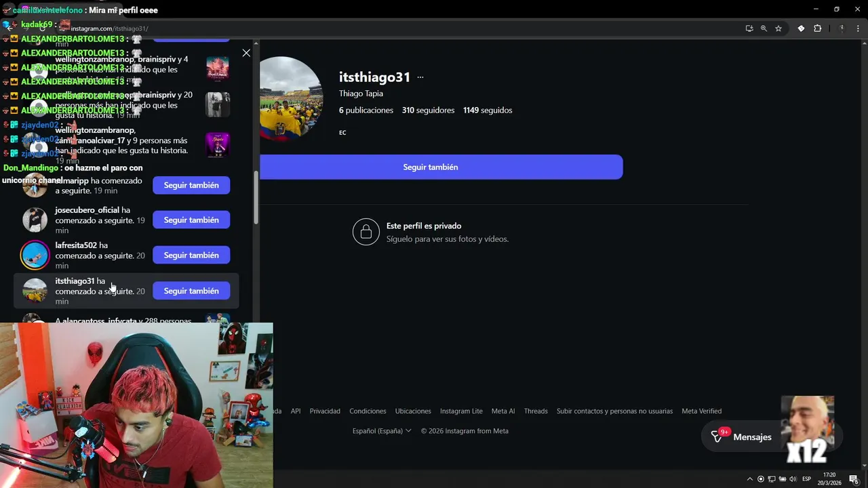This screenshot has height=488, width=868.
Task: Follow back josecubero_oficial with Seguir también
Action: [x=191, y=220]
